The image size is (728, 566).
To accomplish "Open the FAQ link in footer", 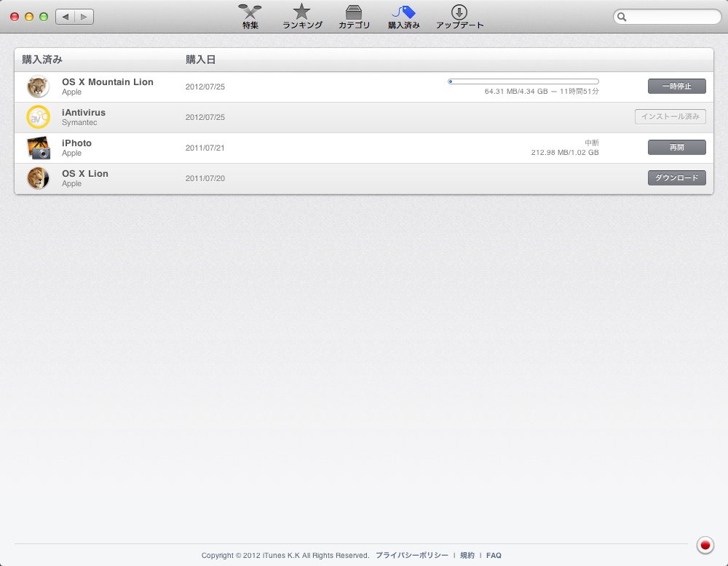I will [x=494, y=555].
